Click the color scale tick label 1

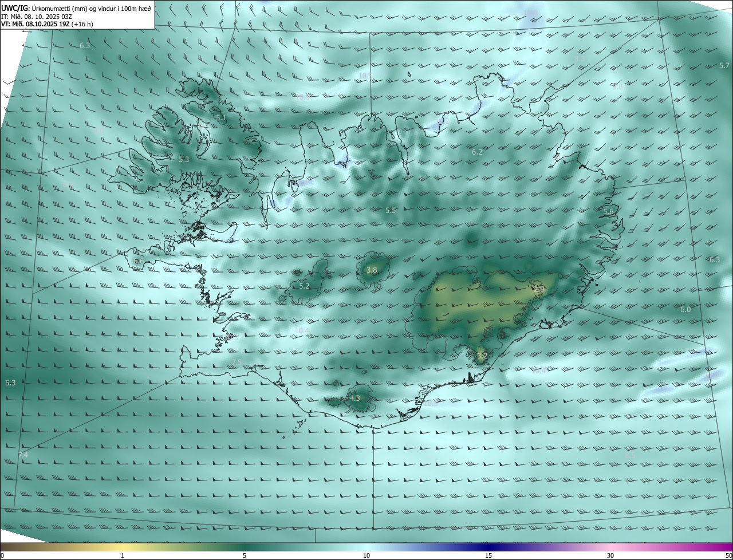click(x=123, y=555)
